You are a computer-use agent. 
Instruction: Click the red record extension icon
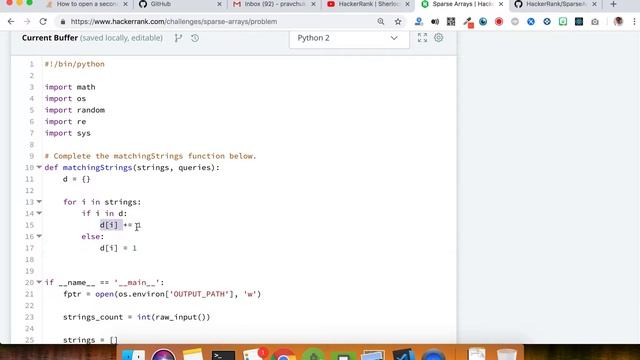(x=499, y=22)
